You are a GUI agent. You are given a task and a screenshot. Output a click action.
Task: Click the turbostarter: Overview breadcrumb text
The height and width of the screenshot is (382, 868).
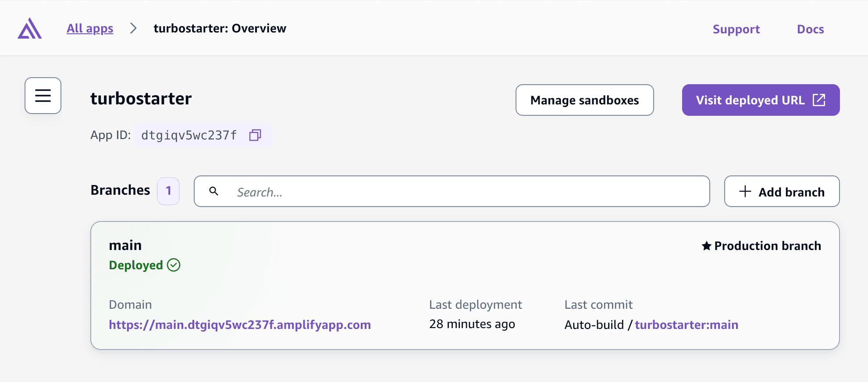(220, 29)
